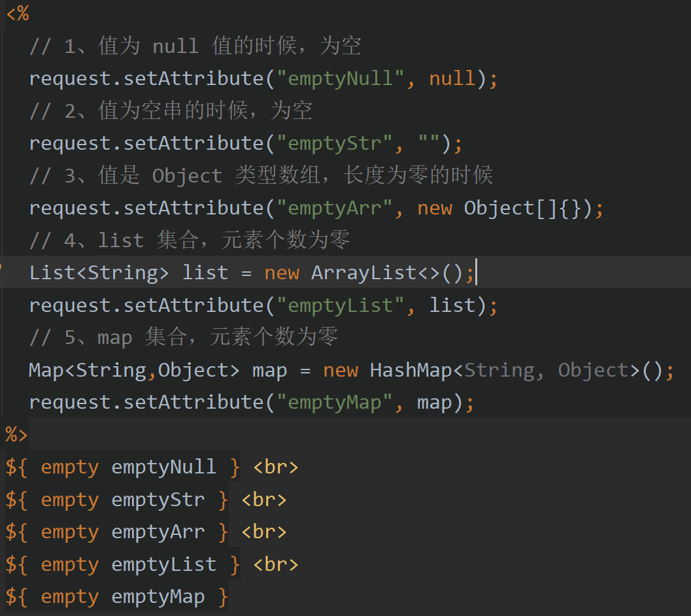Click the new ArrayList<>() expression

point(363,273)
